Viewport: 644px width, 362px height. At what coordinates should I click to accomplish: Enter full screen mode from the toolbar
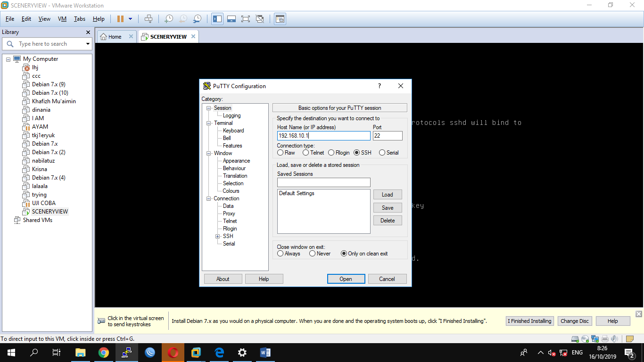click(246, 19)
